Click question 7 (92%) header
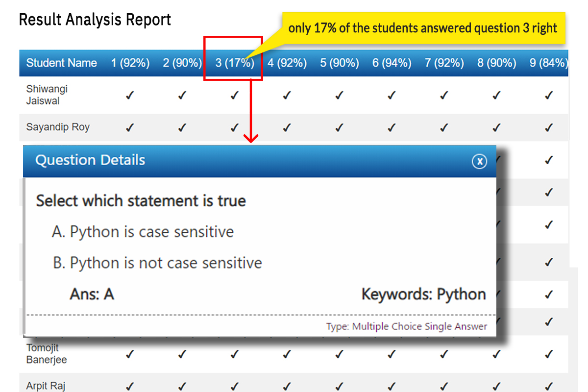Screen dimensions: 588x392 (444, 63)
